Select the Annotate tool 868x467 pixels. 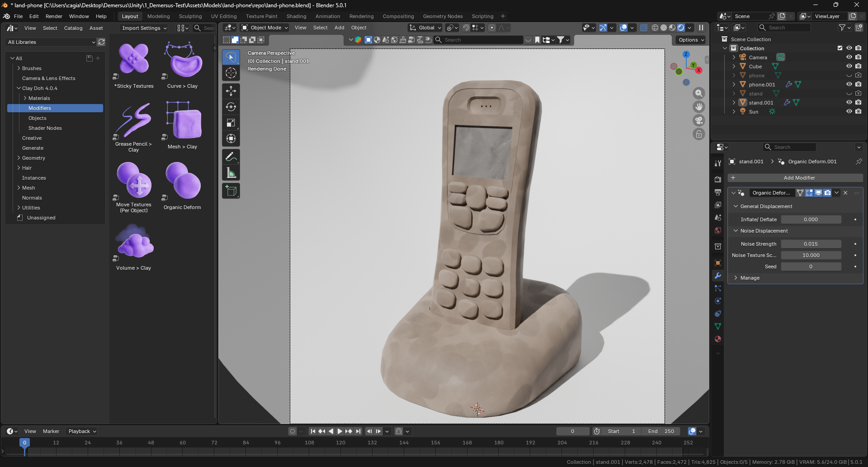231,156
